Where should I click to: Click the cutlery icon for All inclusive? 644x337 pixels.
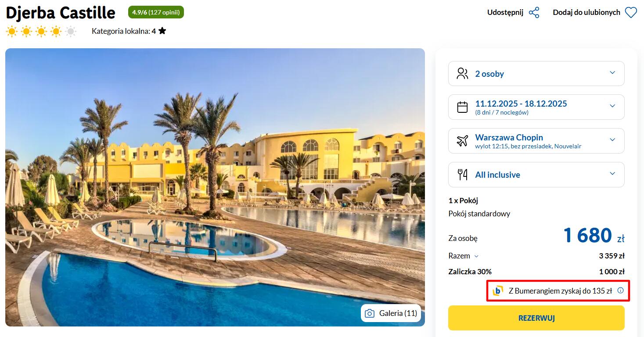pyautogui.click(x=462, y=175)
